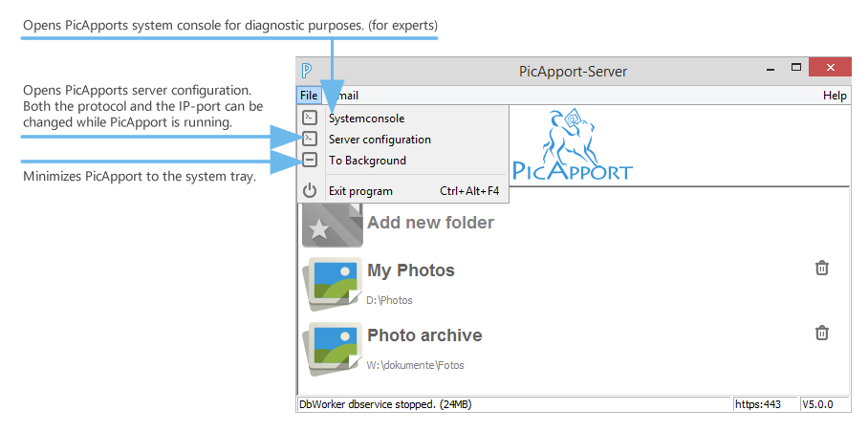Image resolution: width=868 pixels, height=432 pixels.
Task: Click the Systemconsole terminal icon
Action: pyautogui.click(x=309, y=119)
